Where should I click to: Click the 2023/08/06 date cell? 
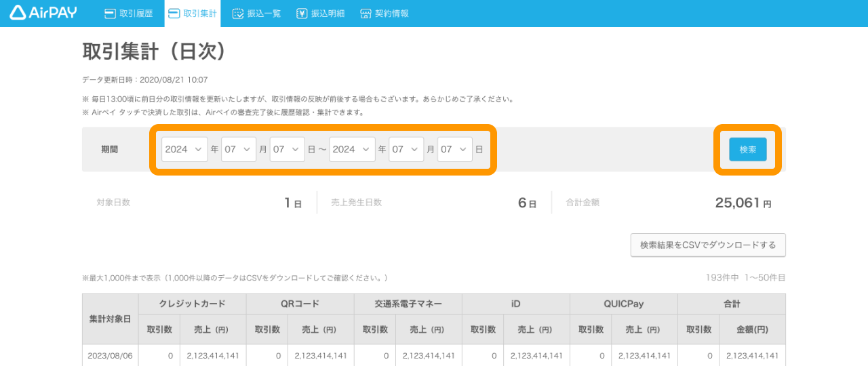110,355
